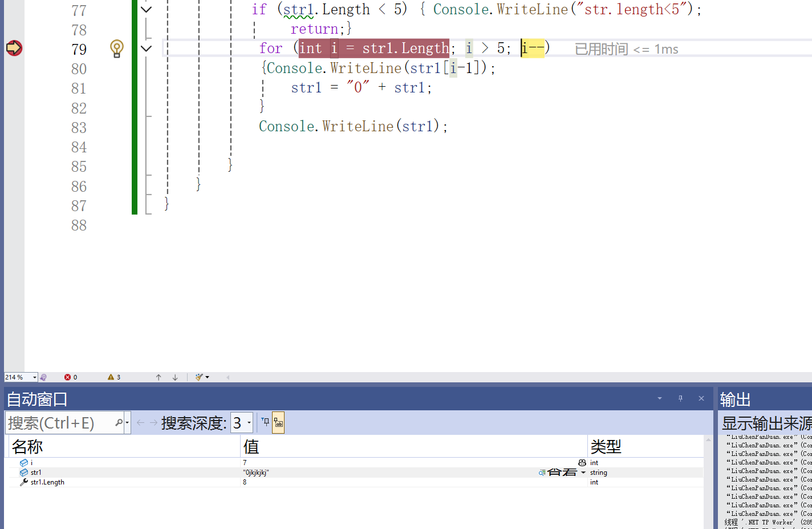This screenshot has height=529, width=812.
Task: Show the 3 warnings indicator
Action: click(x=114, y=377)
